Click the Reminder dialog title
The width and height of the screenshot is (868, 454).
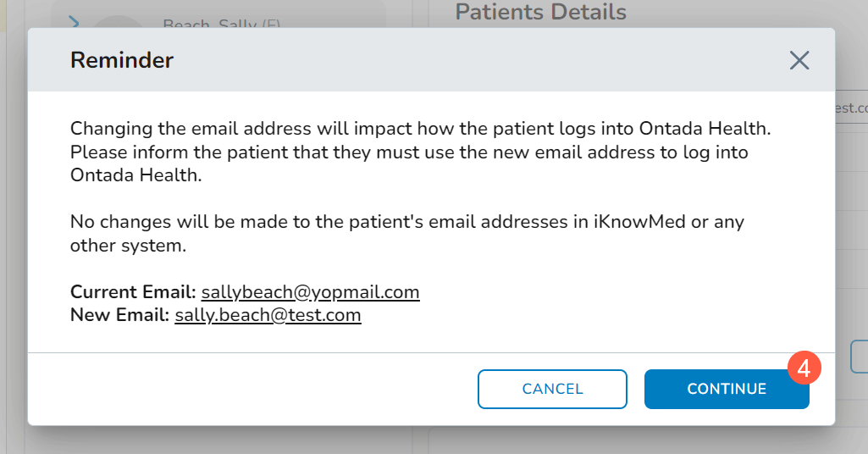point(122,60)
